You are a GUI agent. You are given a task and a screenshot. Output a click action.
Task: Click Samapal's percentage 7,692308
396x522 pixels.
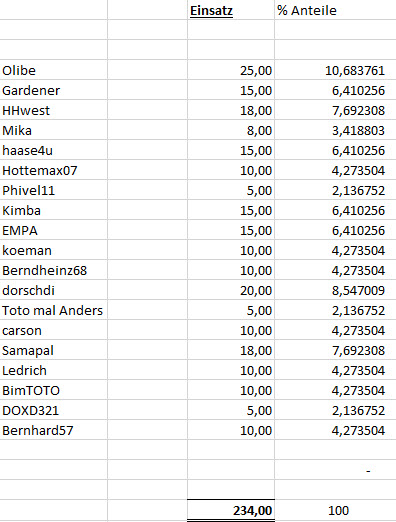[x=335, y=350]
